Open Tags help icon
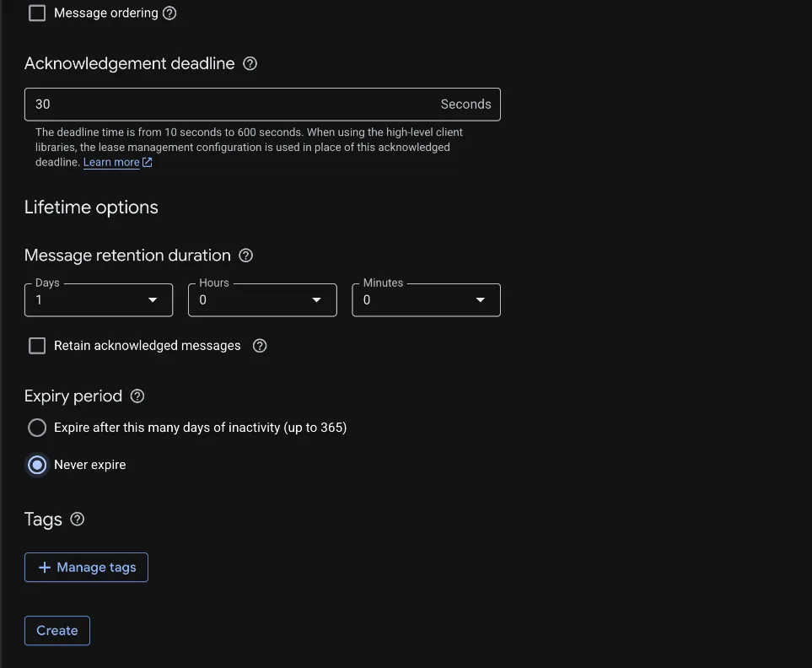Viewport: 812px width, 668px height. click(78, 519)
